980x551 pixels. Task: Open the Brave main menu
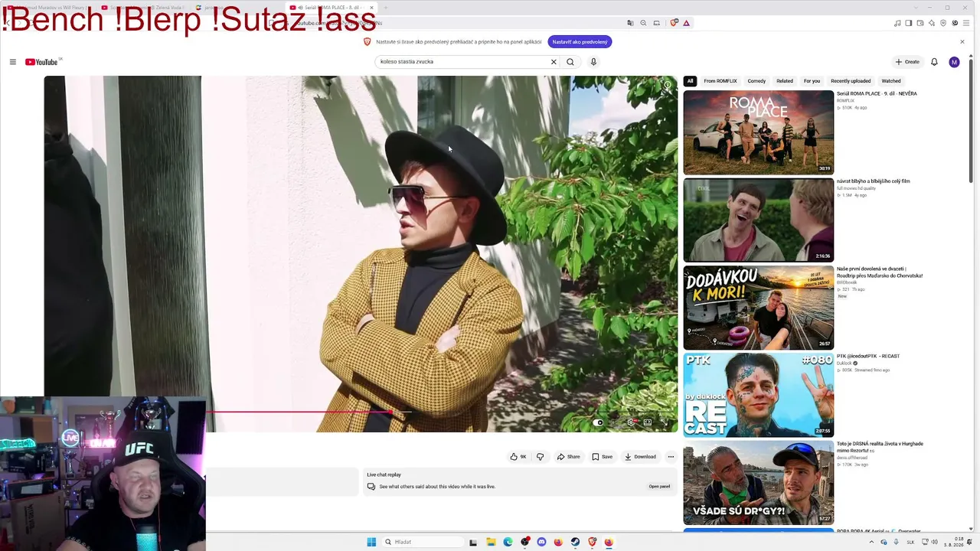coord(966,23)
